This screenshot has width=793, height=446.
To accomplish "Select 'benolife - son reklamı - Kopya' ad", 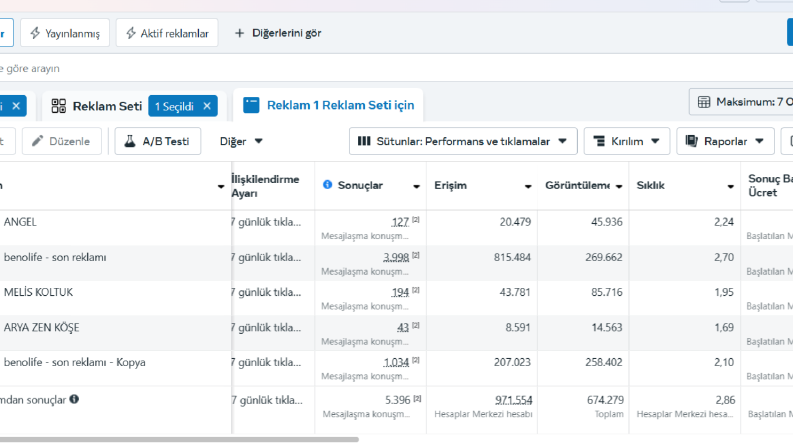I will tap(74, 363).
